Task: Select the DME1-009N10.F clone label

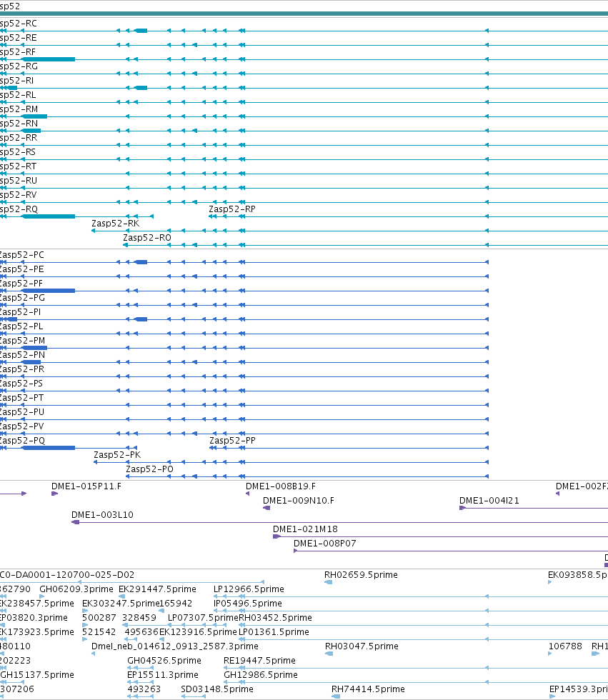Action: click(x=299, y=501)
